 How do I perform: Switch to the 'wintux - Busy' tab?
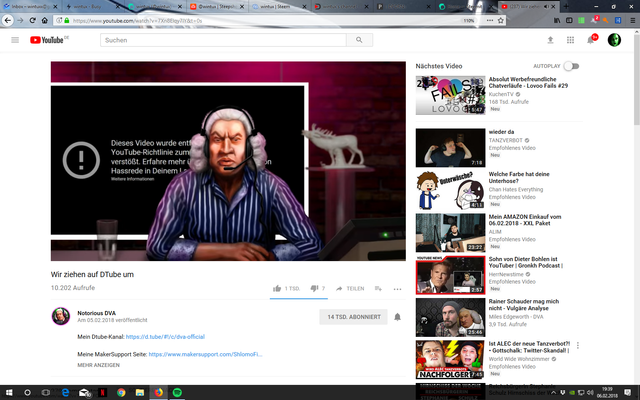[x=93, y=7]
